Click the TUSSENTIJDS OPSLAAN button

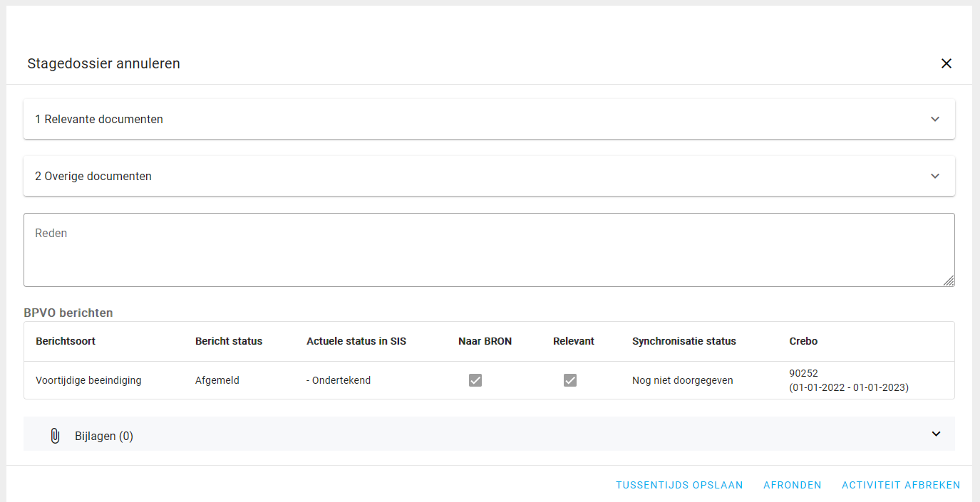679,485
